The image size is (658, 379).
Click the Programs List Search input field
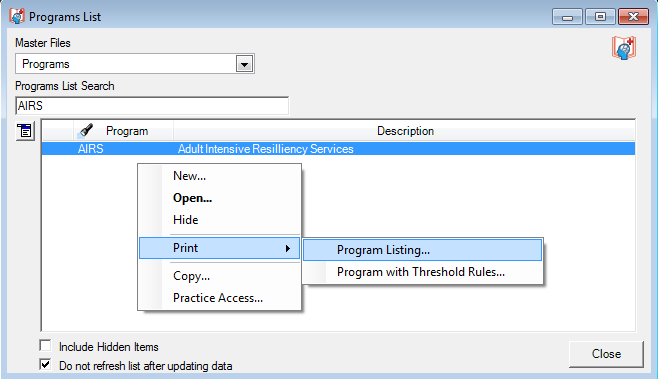click(152, 106)
